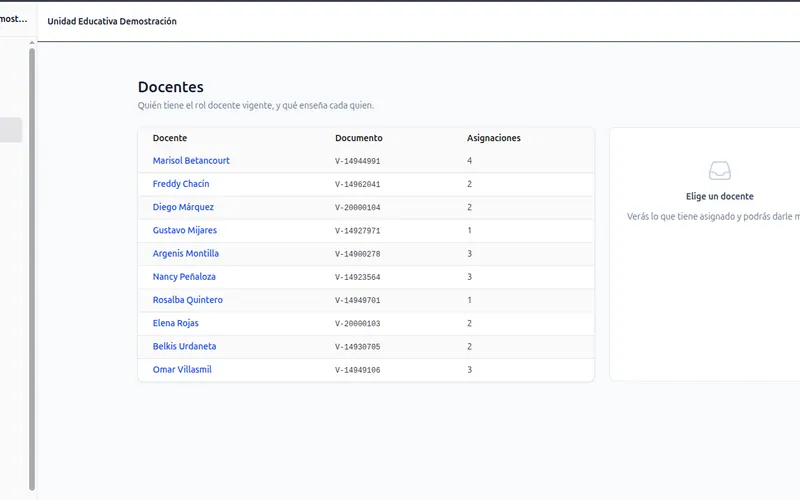Click document number V-14923564
The height and width of the screenshot is (500, 800).
tap(357, 277)
